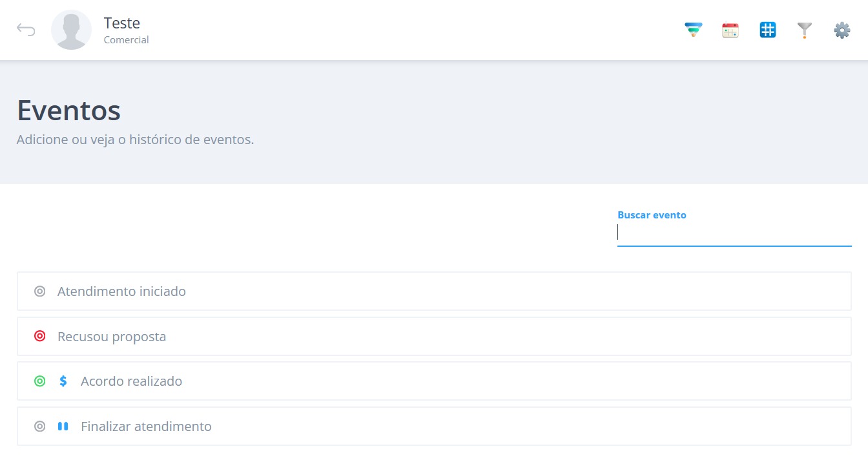This screenshot has width=868, height=473.
Task: Focus the Buscar evento search field
Action: click(x=734, y=233)
